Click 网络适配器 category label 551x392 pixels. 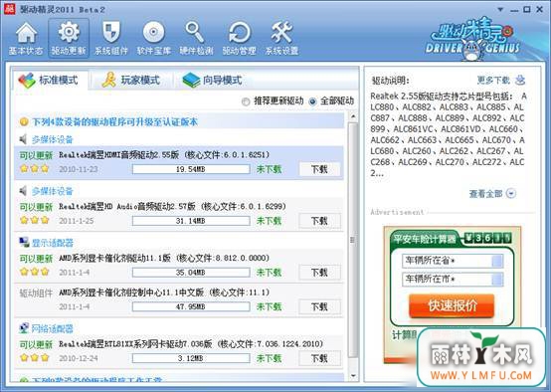pyautogui.click(x=52, y=328)
